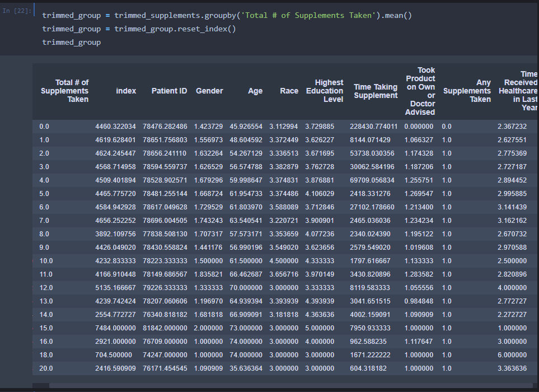The height and width of the screenshot is (392, 539).
Task: Click Patient ID value 78528.902571
Action: (x=165, y=180)
